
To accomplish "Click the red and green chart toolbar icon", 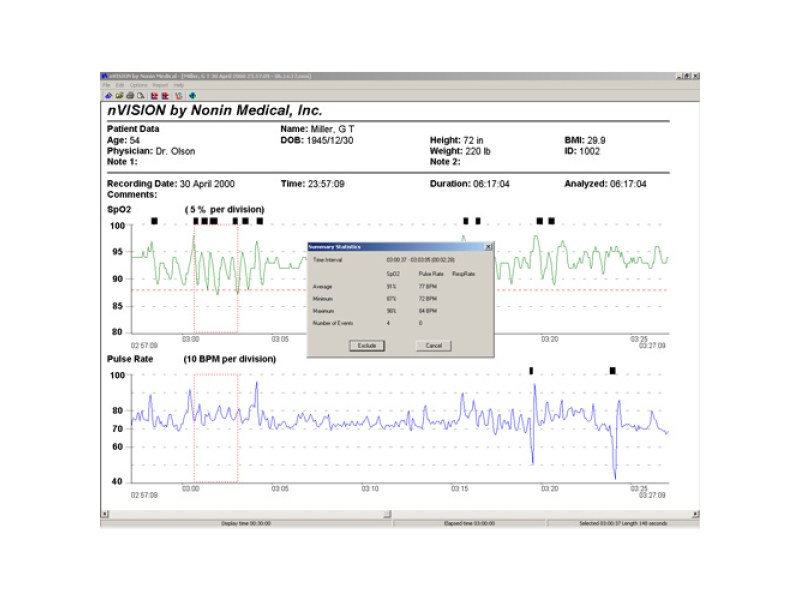I will (x=179, y=95).
